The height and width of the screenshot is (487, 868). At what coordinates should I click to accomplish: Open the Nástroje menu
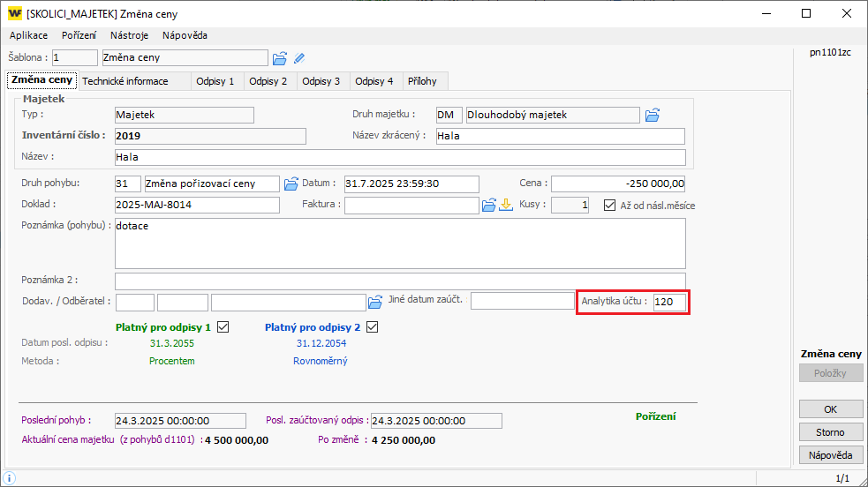pyautogui.click(x=130, y=35)
